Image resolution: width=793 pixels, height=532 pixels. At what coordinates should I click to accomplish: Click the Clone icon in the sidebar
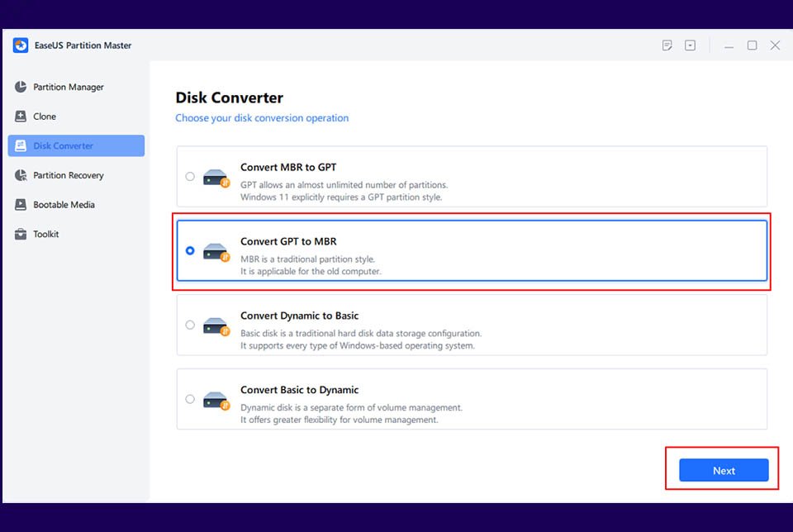tap(21, 116)
